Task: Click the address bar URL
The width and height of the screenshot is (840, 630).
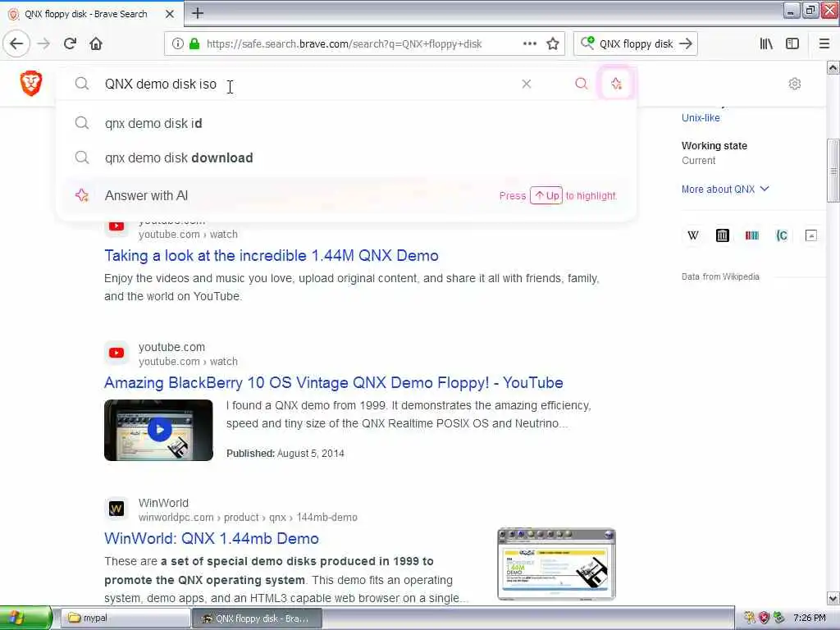Action: coord(344,44)
